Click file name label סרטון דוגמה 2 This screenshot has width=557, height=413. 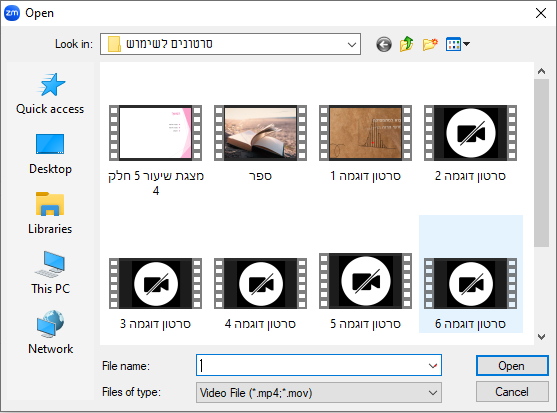pyautogui.click(x=470, y=176)
